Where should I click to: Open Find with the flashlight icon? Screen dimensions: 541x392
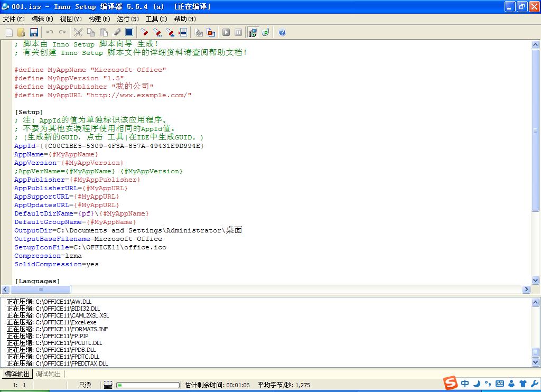(145, 32)
